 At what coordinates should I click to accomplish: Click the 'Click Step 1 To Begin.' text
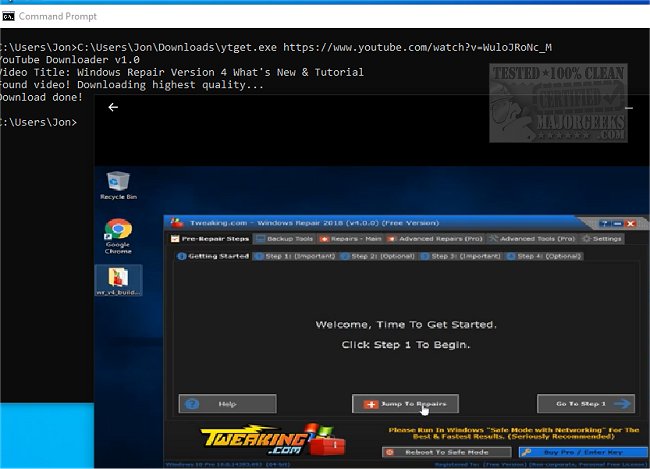click(x=406, y=345)
